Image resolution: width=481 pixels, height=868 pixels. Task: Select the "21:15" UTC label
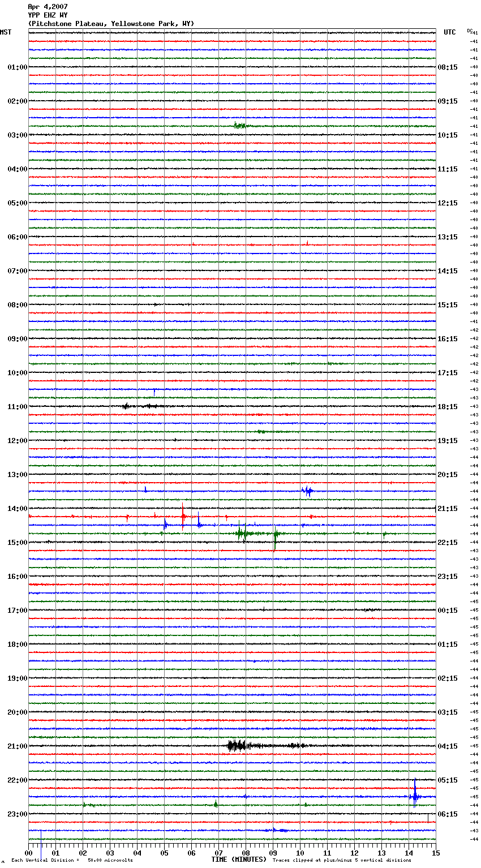pos(448,509)
